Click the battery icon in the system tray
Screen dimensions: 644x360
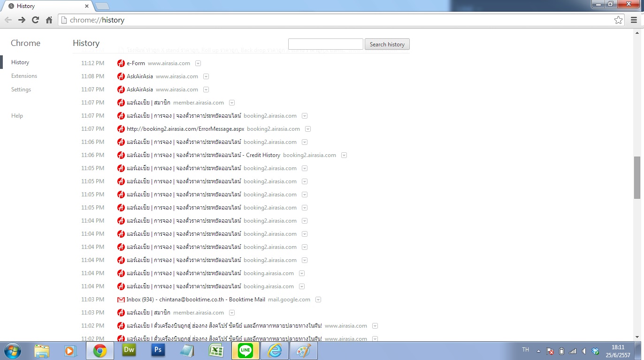pyautogui.click(x=561, y=351)
